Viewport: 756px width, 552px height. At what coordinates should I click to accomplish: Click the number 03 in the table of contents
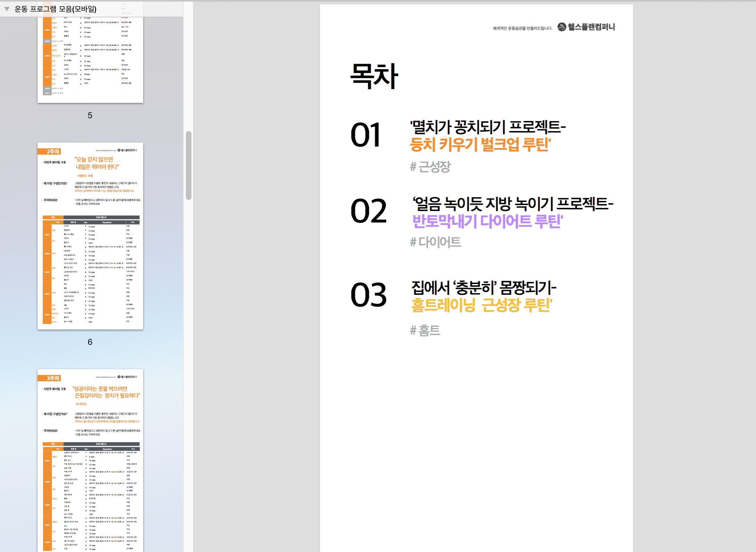368,295
